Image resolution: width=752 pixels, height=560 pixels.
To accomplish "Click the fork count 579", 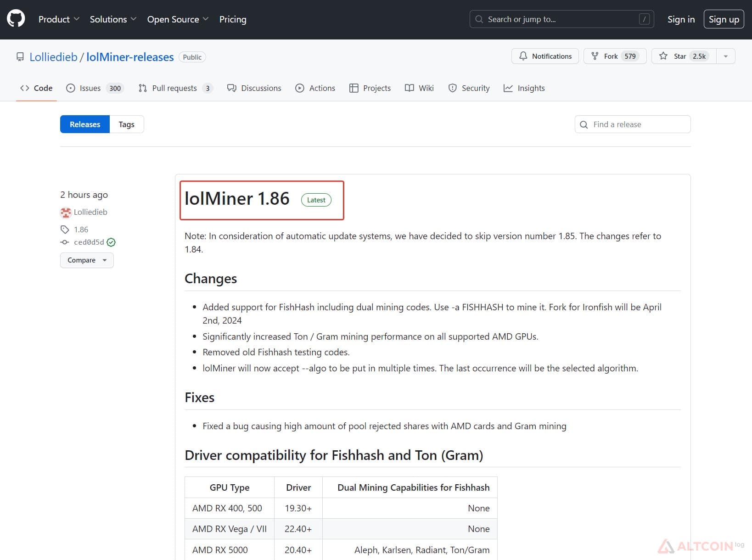I will 630,56.
